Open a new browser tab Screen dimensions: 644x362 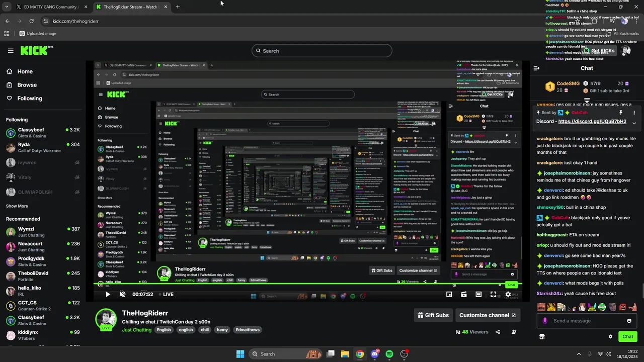pyautogui.click(x=178, y=7)
